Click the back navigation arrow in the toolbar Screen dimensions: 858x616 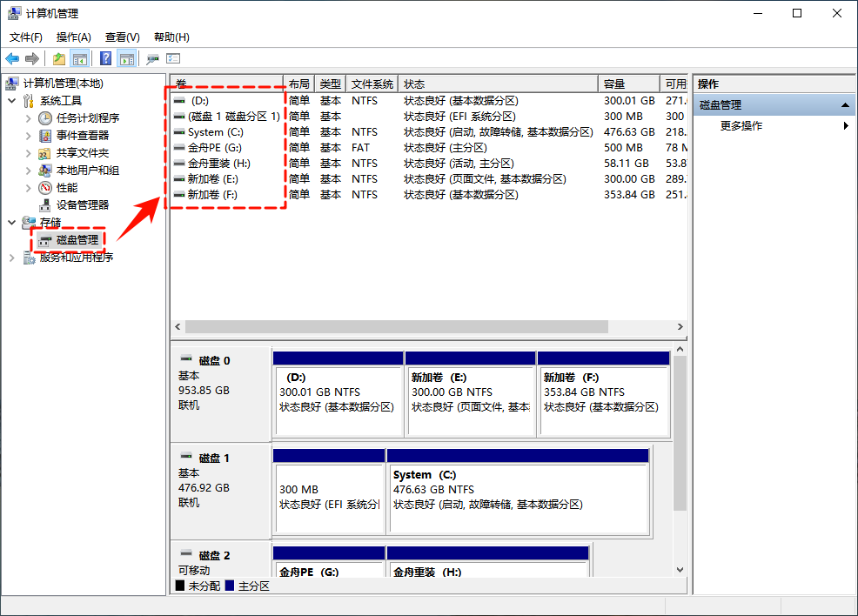[x=11, y=58]
